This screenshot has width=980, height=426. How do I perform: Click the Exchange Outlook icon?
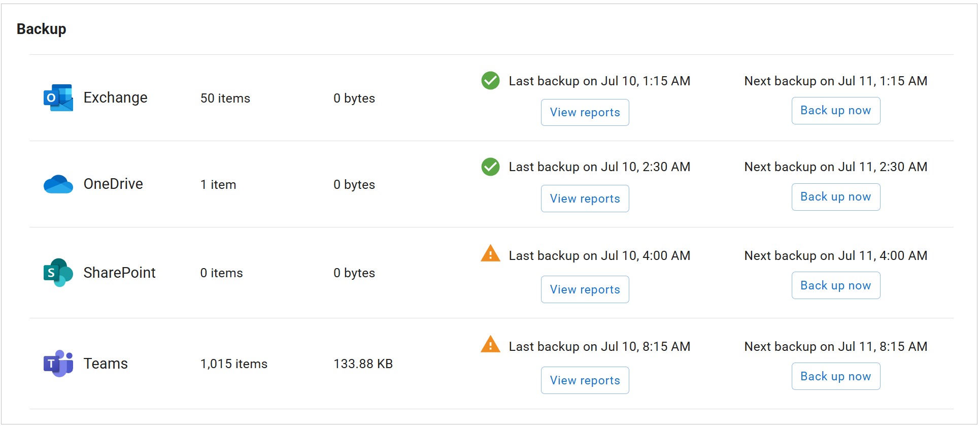coord(58,97)
